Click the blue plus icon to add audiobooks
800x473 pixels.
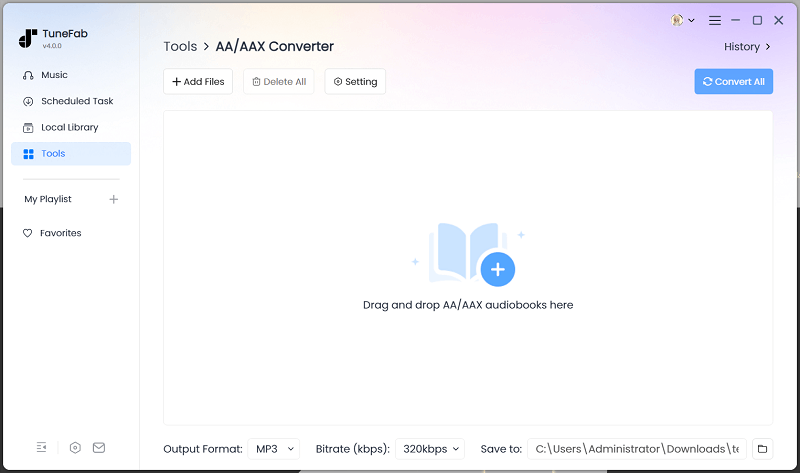pos(497,269)
